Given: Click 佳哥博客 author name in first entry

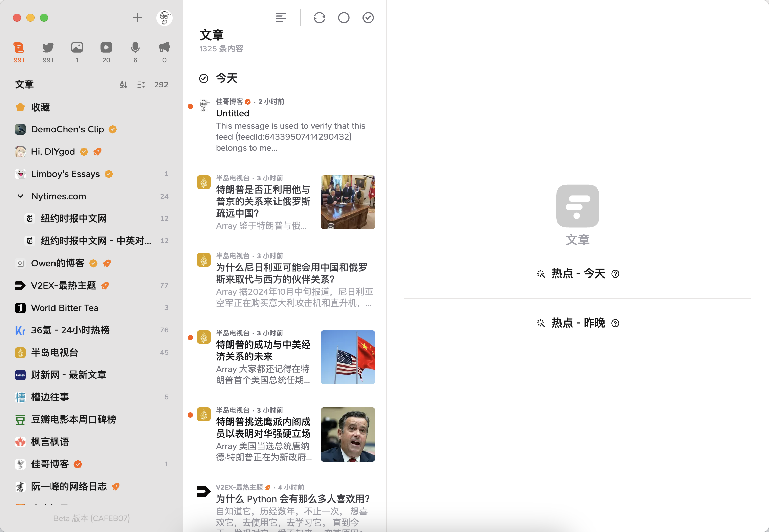Looking at the screenshot, I should pyautogui.click(x=229, y=102).
